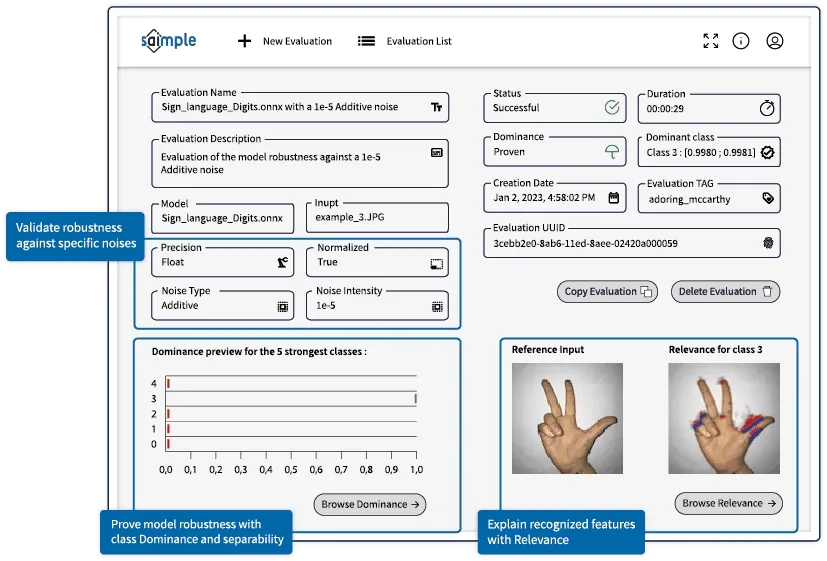The image size is (827, 561).
Task: Click the red bar for class 4
Action: coord(168,383)
